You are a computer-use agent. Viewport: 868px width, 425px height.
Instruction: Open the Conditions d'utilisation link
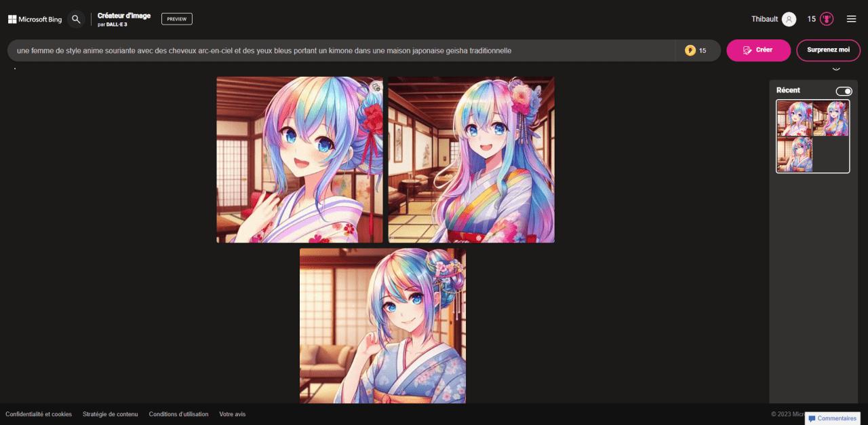point(178,413)
